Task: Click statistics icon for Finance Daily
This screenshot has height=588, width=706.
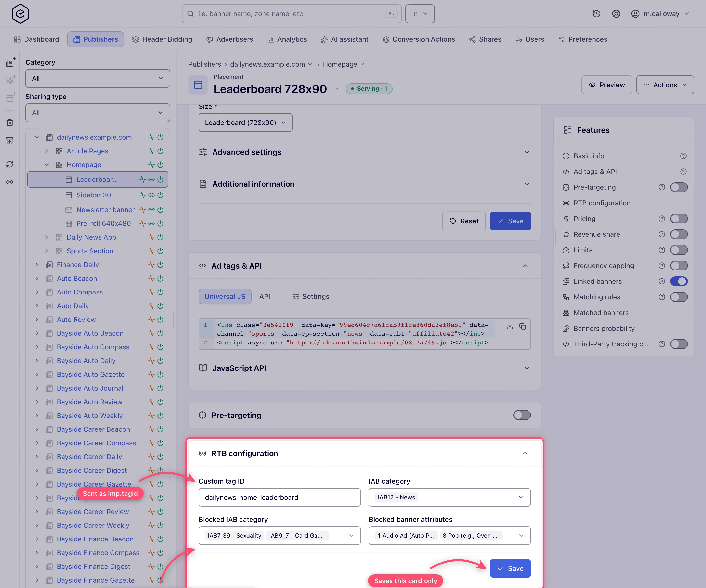Action: tap(151, 265)
